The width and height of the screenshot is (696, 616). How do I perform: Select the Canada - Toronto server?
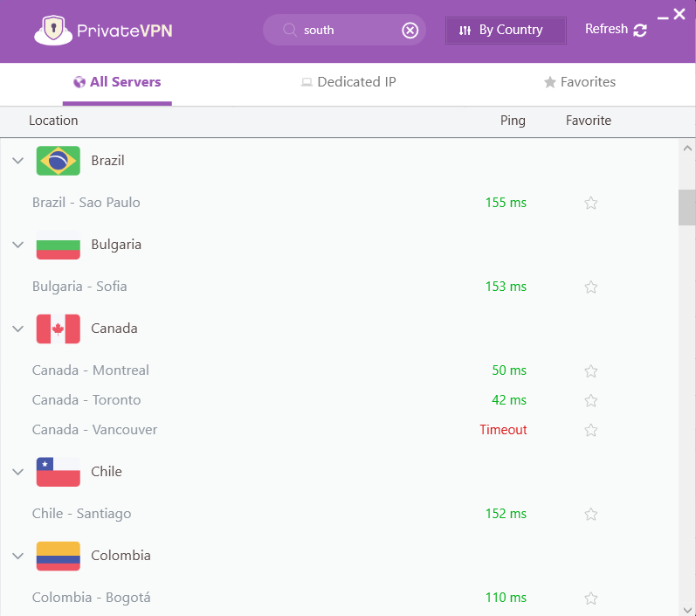[86, 400]
